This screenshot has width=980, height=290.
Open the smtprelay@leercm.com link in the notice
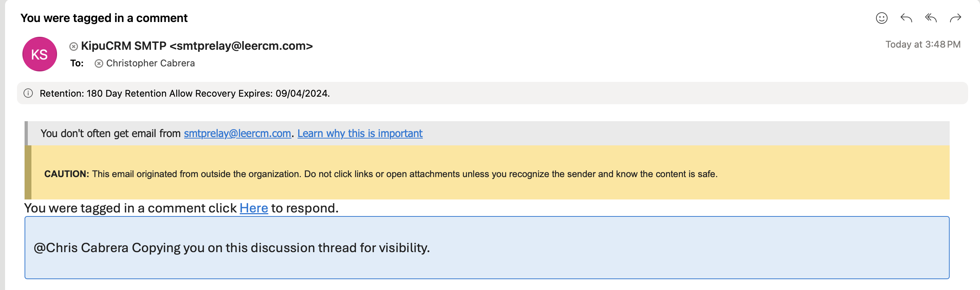tap(237, 133)
